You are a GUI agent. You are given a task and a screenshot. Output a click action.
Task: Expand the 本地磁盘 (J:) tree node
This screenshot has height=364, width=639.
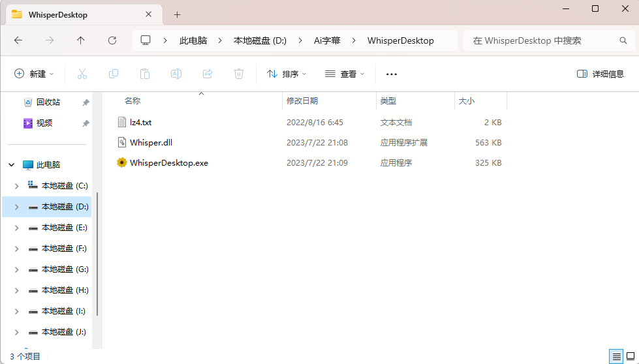point(17,332)
